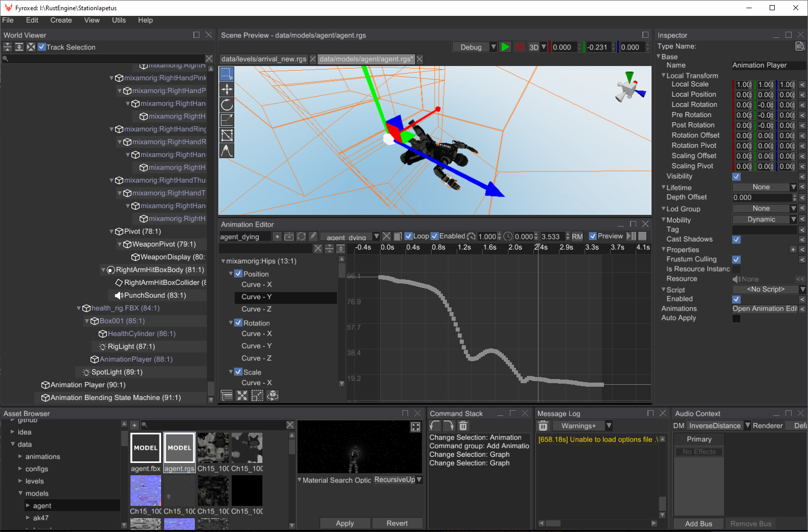Activate the Scale tool in scene toolbar
The height and width of the screenshot is (532, 808).
pyautogui.click(x=227, y=120)
